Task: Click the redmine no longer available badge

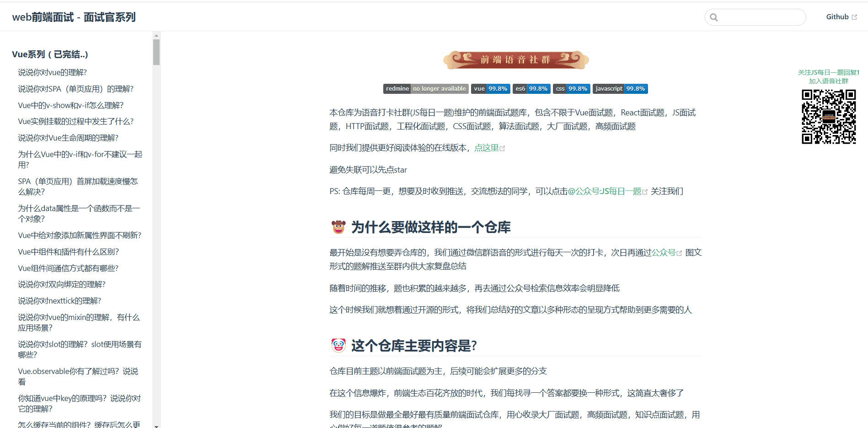Action: coord(425,89)
